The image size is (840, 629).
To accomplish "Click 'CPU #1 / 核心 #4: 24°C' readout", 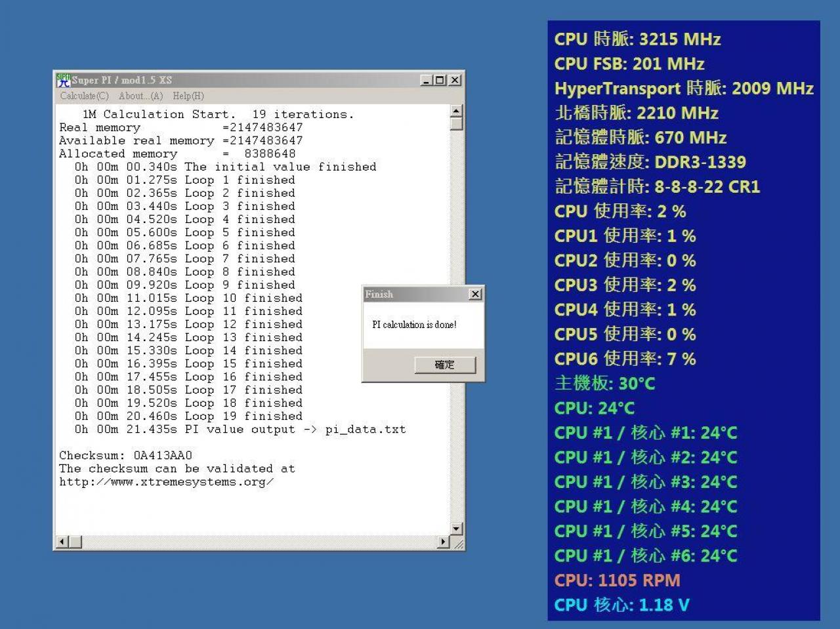I will [x=646, y=506].
